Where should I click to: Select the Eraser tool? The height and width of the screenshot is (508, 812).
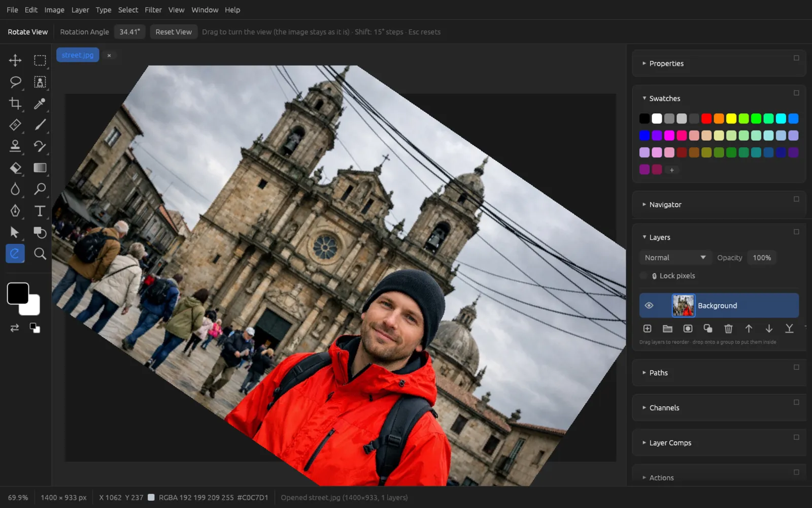tap(15, 168)
